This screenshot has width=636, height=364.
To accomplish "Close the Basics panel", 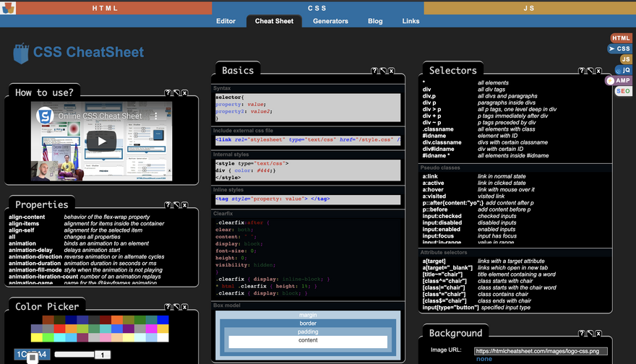I will 392,71.
